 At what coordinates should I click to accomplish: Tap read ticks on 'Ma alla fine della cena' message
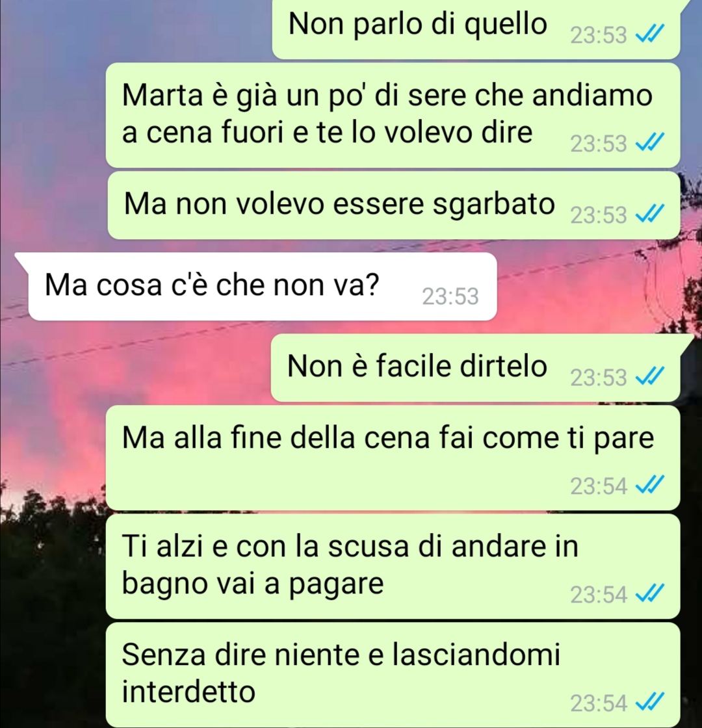649,485
